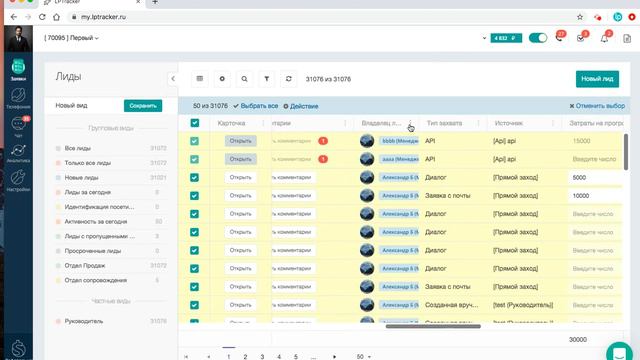
Task: Click the vertical table scrollbar
Action: point(626,152)
